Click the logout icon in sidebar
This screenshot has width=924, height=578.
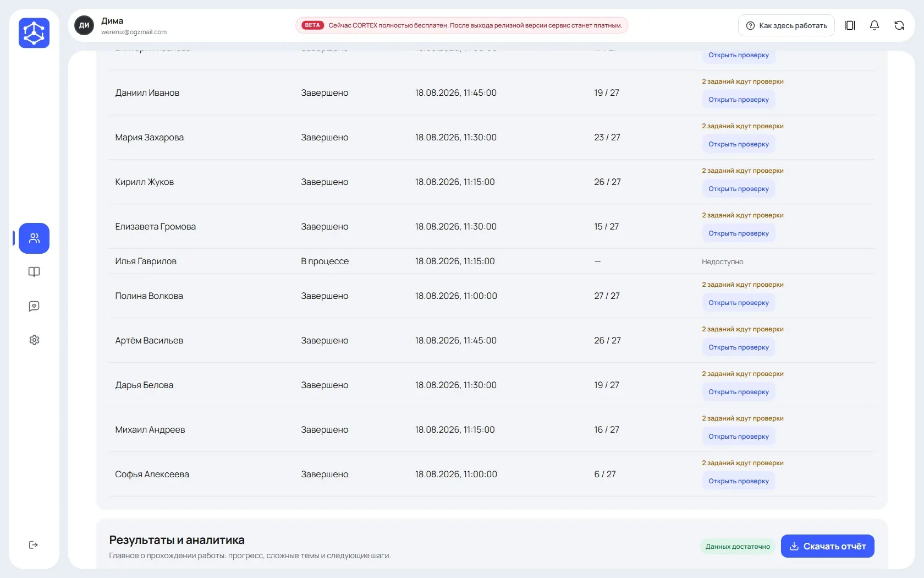34,545
